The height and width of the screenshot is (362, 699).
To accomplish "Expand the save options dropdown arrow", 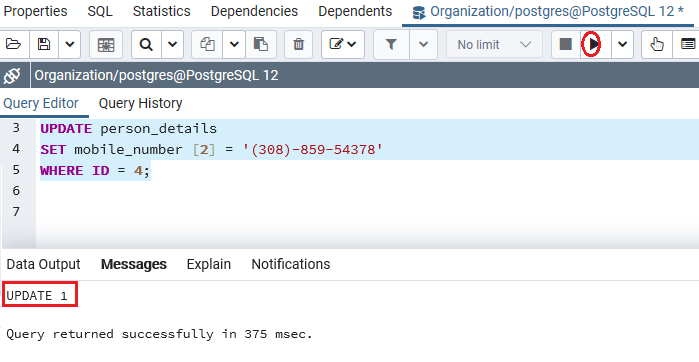I will click(70, 44).
